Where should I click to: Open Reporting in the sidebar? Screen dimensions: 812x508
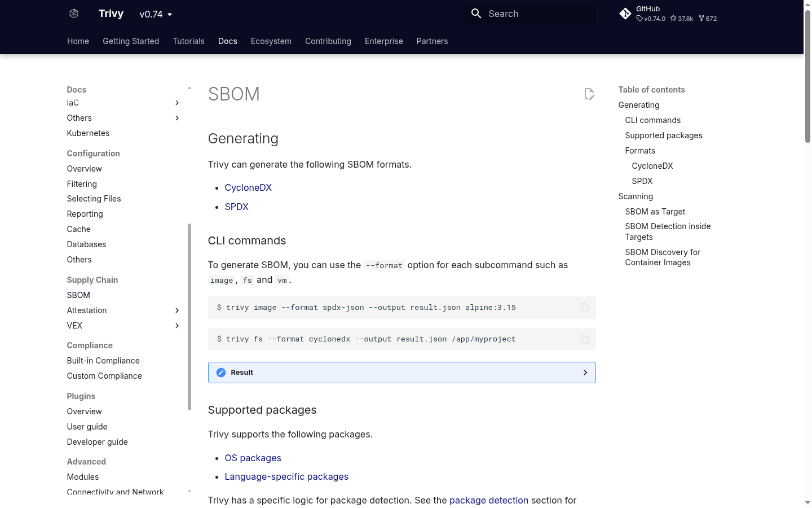click(x=85, y=214)
